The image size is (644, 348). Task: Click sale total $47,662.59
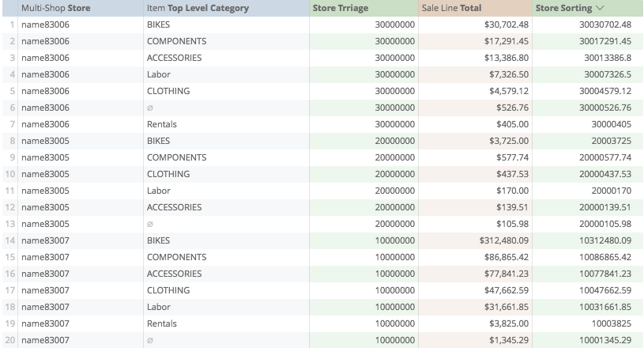click(507, 290)
